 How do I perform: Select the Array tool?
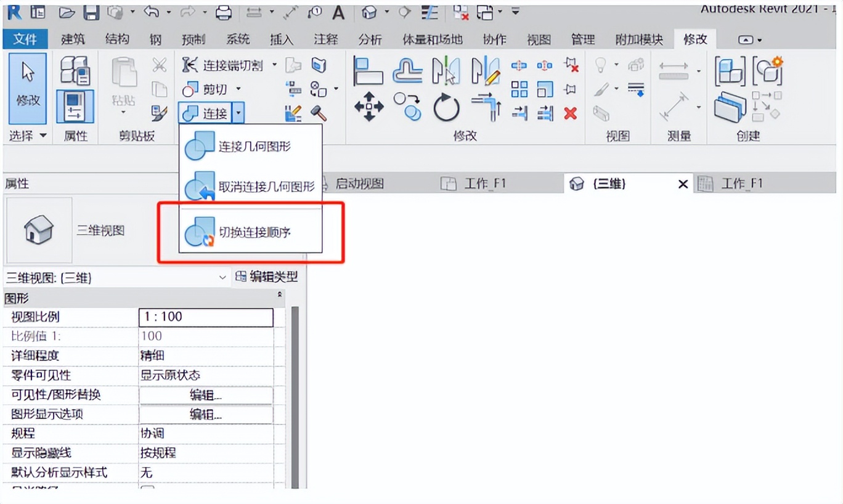point(519,89)
